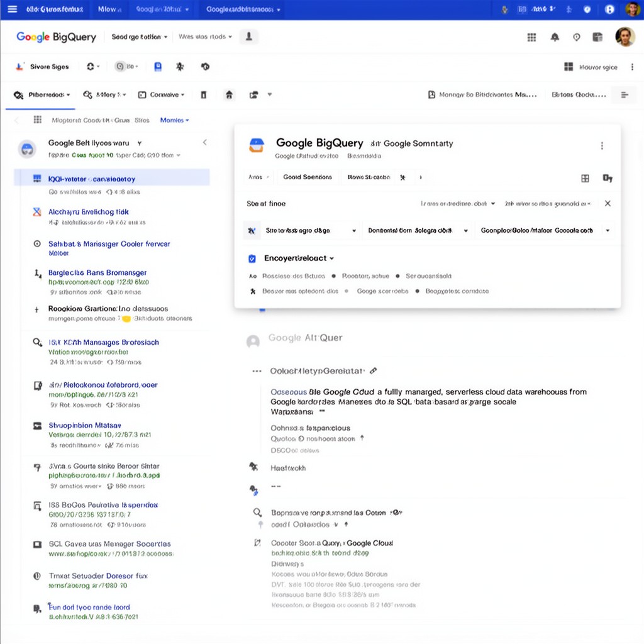644x644 pixels.
Task: Open the small user avatar in the top bar
Action: 633,9
